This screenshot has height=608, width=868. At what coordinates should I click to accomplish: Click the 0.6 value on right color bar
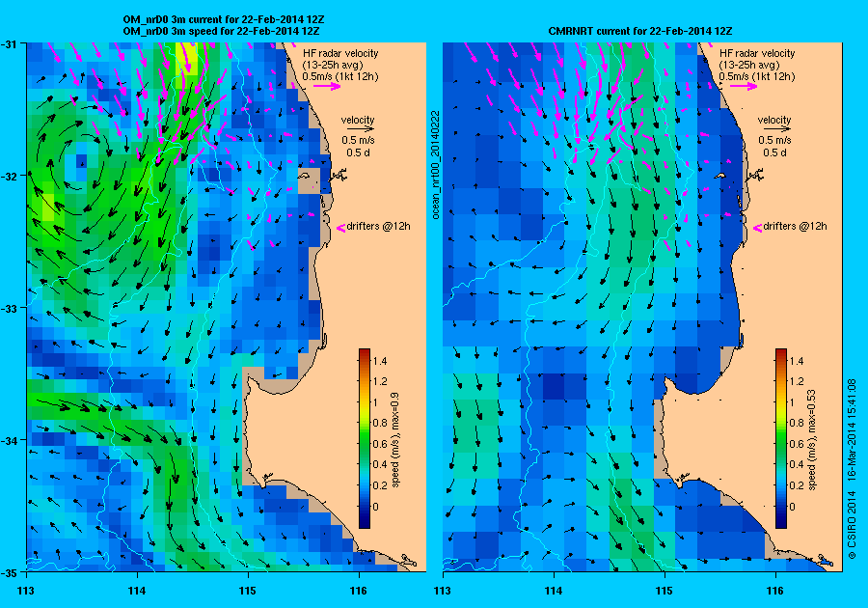point(797,444)
